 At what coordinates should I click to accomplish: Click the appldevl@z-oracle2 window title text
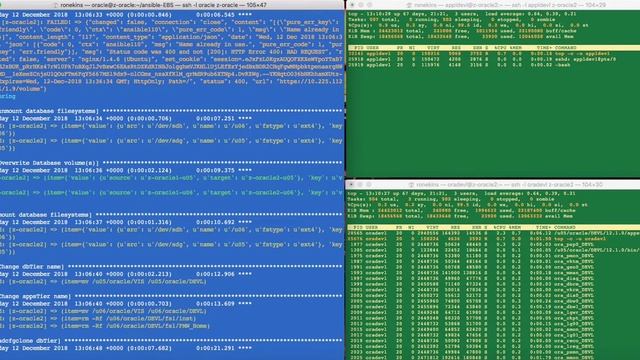coord(510,5)
